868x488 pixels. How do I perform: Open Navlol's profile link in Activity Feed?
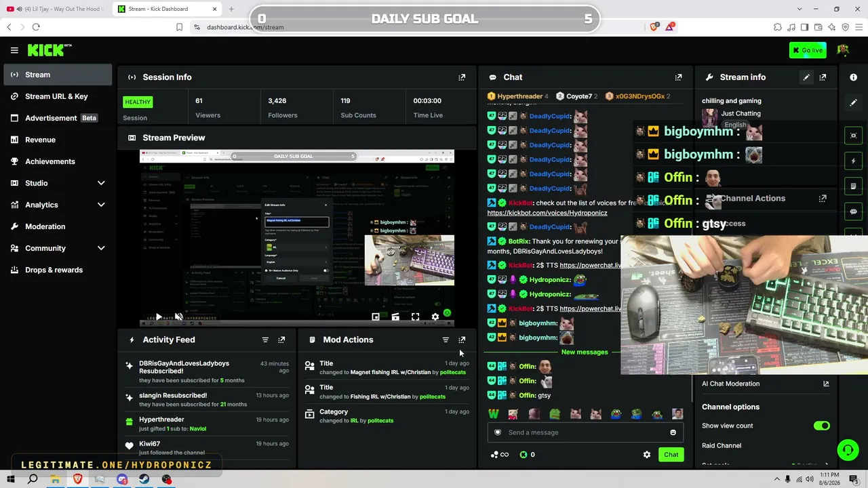(197, 428)
